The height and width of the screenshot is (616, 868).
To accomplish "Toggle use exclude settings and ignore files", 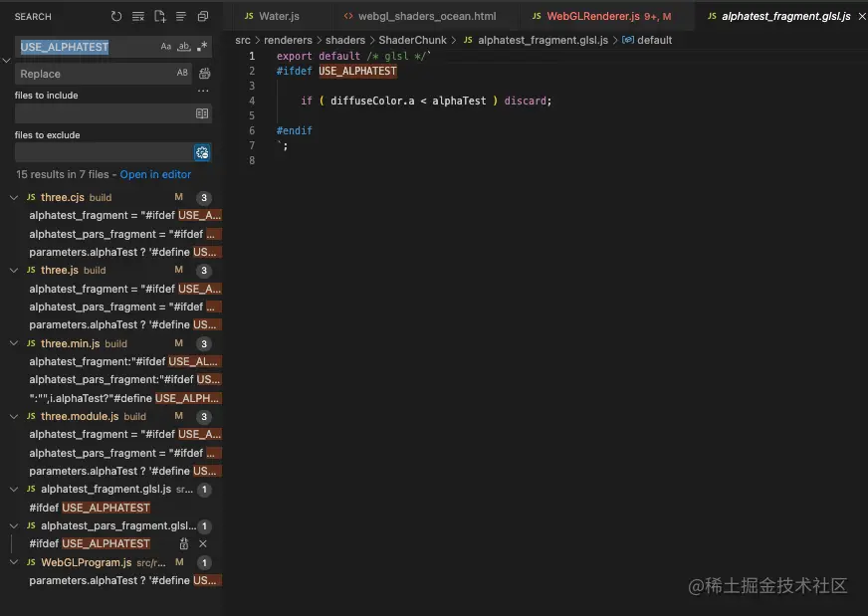I will [x=202, y=152].
